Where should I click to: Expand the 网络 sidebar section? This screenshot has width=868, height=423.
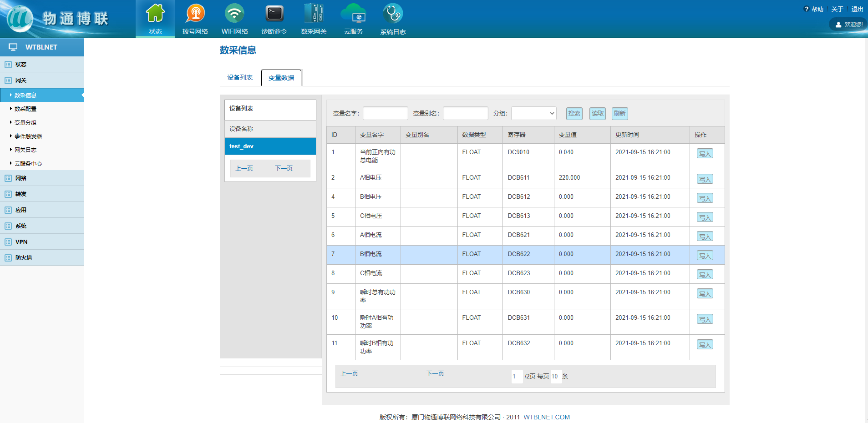click(21, 178)
